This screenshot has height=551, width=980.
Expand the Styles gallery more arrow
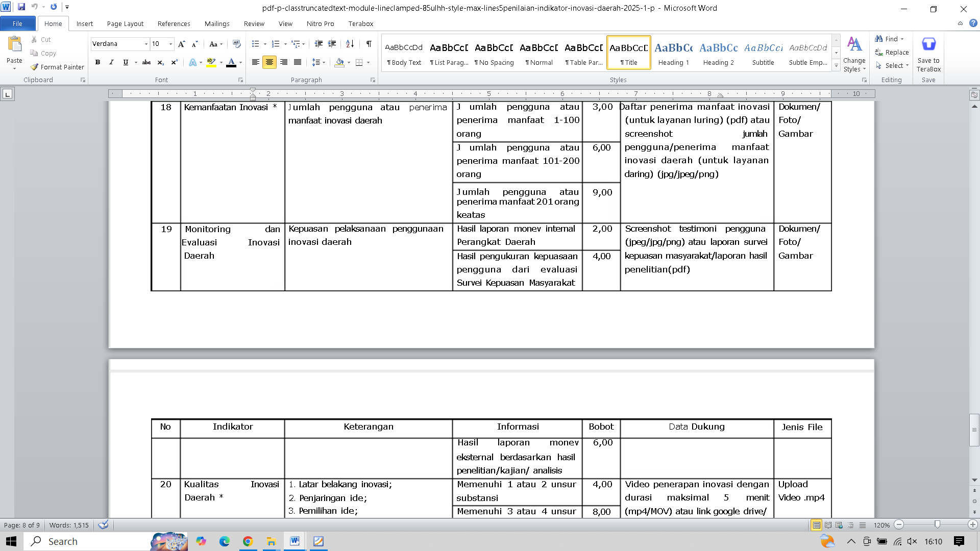click(x=836, y=66)
